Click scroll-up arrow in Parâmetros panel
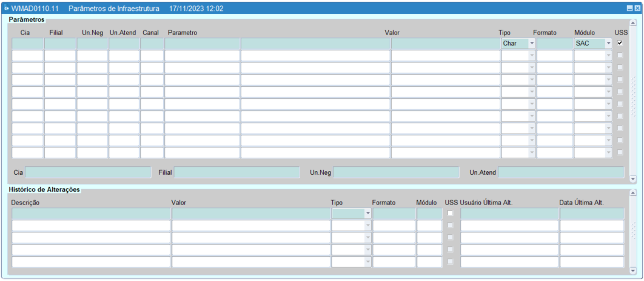Screen dimensions: 644x281 (x=634, y=22)
